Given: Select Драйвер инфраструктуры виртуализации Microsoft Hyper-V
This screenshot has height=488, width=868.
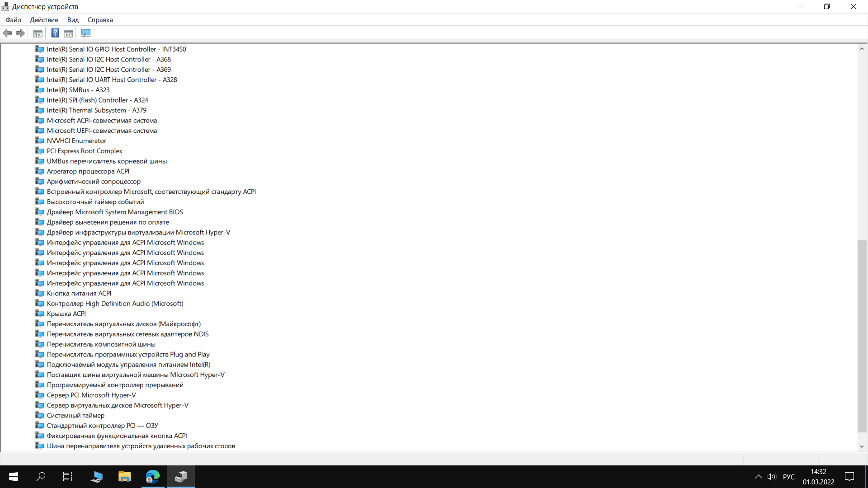Looking at the screenshot, I should click(138, 232).
